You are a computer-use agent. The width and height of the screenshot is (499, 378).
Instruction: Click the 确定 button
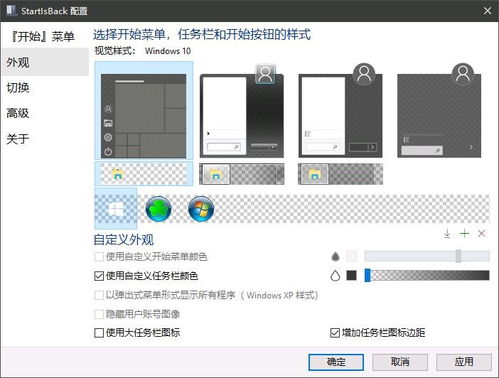(336, 362)
